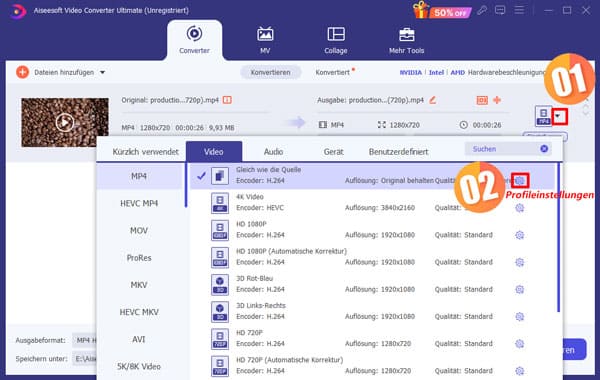This screenshot has width=600, height=380.
Task: Choose the HD 1080P profile
Action: (372, 230)
